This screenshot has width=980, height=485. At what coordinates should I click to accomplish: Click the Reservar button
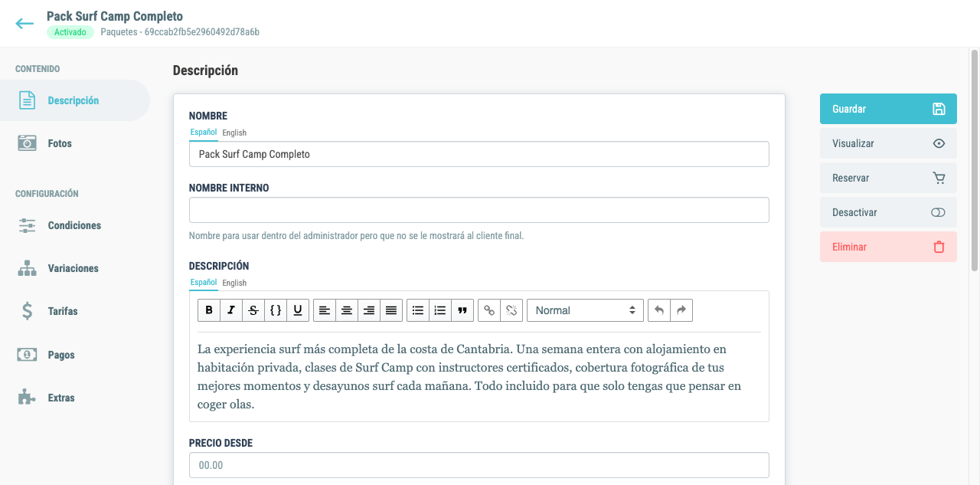tap(888, 178)
